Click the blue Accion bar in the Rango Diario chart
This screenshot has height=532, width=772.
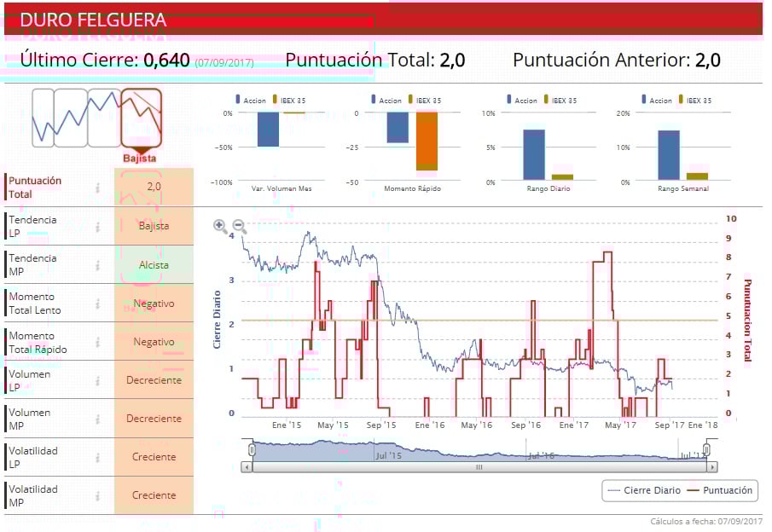click(534, 155)
